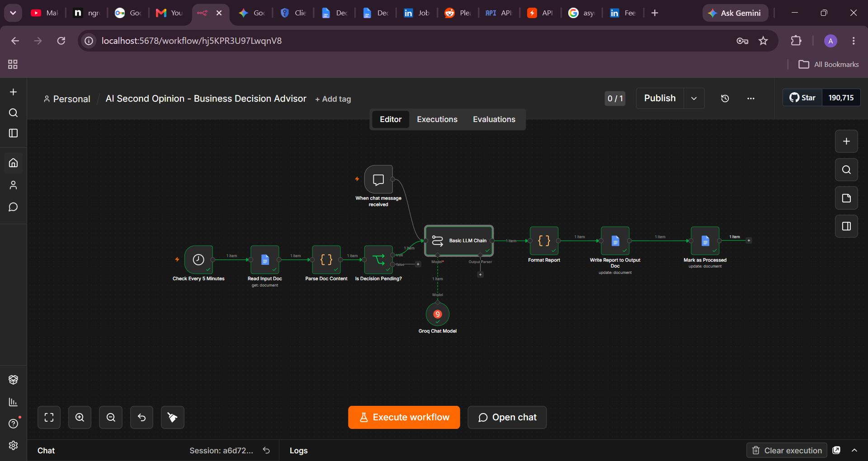Open All Bookmarks folder

(x=829, y=64)
